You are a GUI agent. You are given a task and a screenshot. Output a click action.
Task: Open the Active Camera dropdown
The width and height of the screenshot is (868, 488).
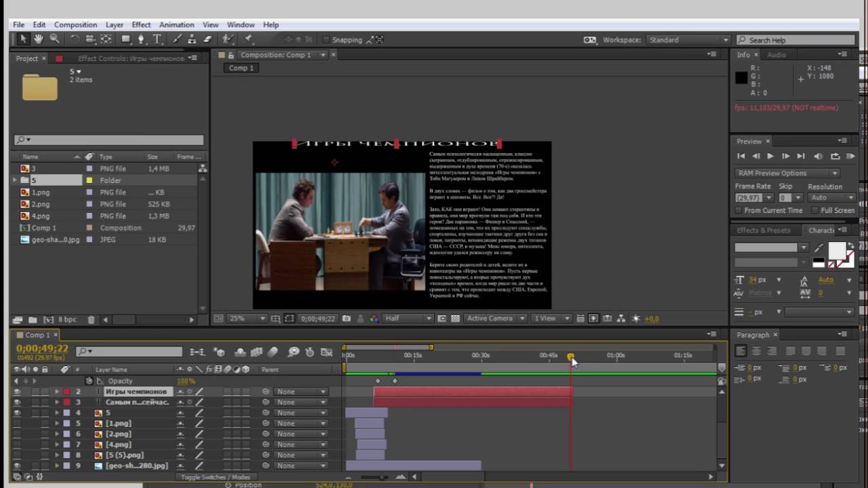[496, 319]
